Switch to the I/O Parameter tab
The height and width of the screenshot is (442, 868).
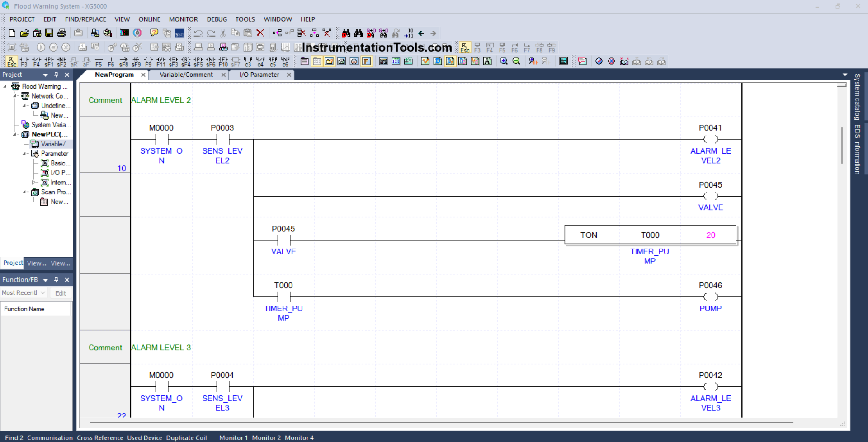pos(259,75)
